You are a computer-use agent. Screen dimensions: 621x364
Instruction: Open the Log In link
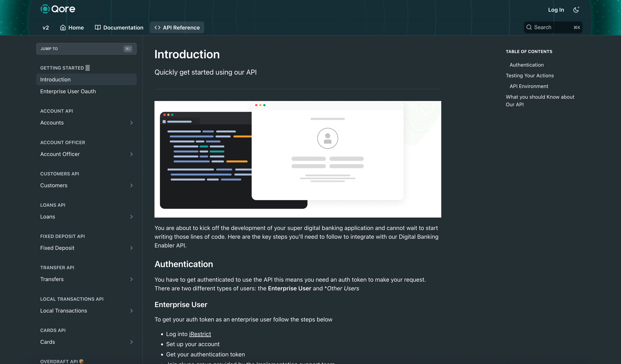point(556,10)
